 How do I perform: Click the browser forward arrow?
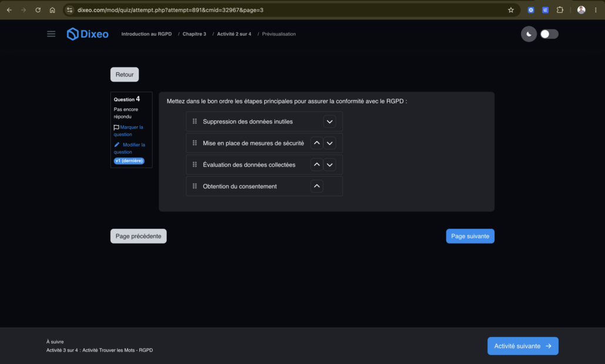(23, 10)
